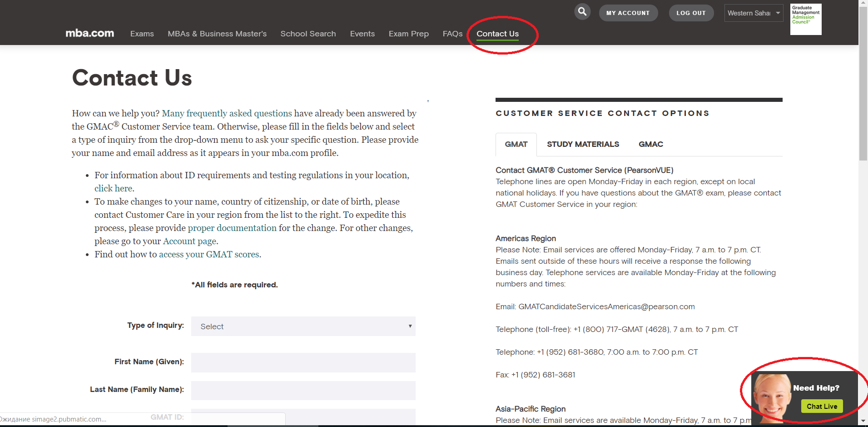Click the mba.com logo

90,33
